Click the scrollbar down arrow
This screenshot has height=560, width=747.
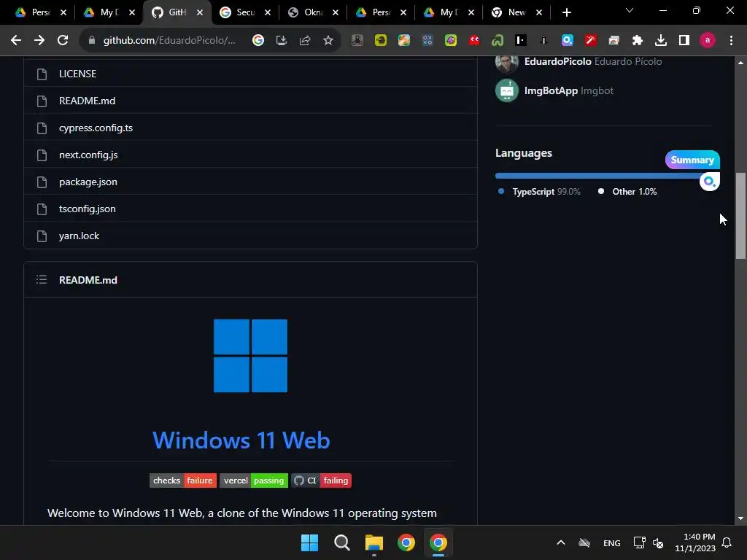pyautogui.click(x=740, y=518)
